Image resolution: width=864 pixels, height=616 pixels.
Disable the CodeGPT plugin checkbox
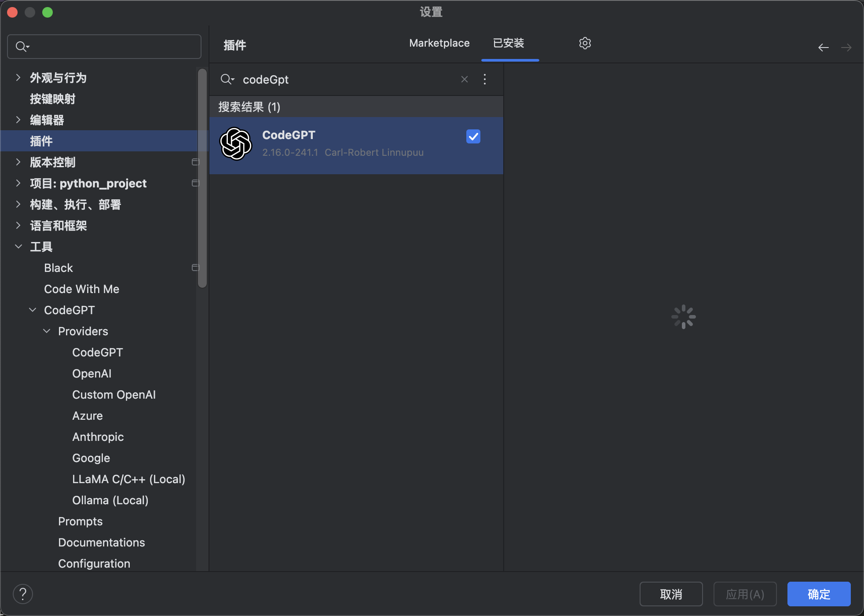point(473,136)
